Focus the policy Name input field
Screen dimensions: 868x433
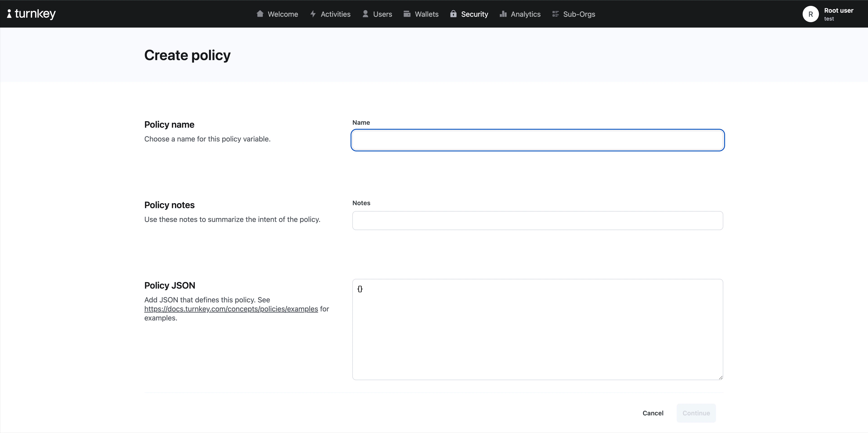(x=537, y=140)
